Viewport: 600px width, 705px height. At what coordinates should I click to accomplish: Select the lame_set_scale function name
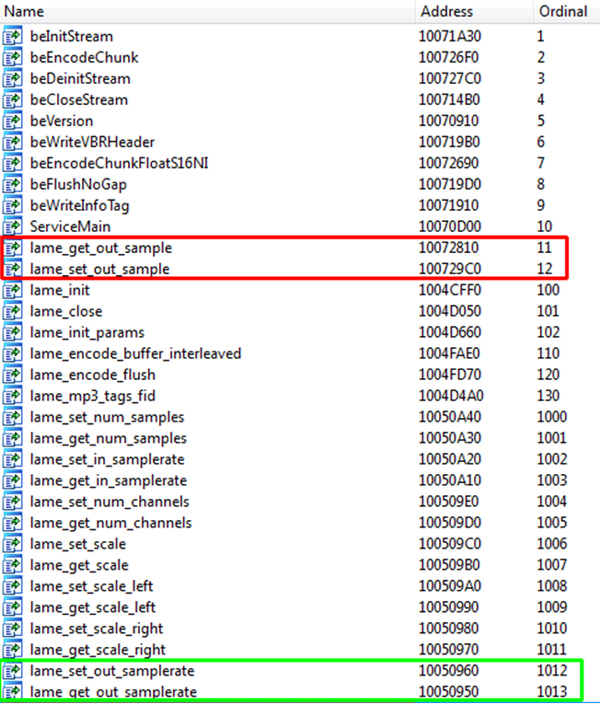(x=78, y=544)
